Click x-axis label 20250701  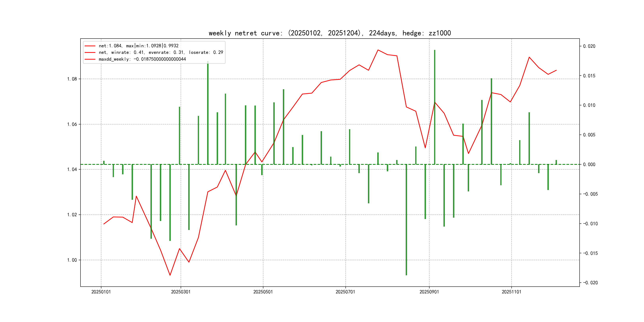[345, 292]
